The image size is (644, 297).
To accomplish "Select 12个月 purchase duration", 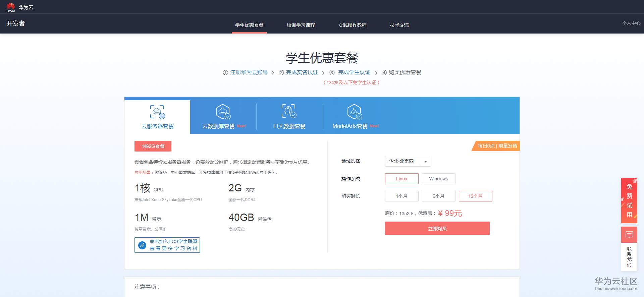I will click(x=476, y=196).
